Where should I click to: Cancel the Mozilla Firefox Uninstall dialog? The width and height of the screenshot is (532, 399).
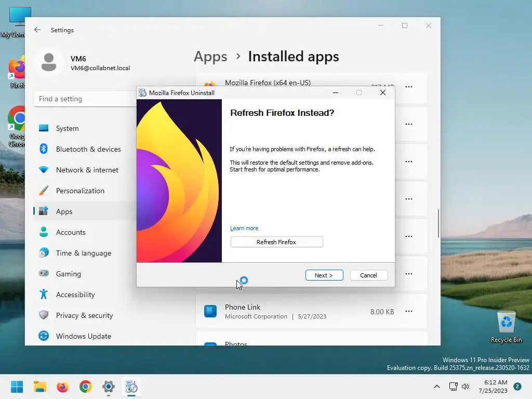pyautogui.click(x=368, y=275)
